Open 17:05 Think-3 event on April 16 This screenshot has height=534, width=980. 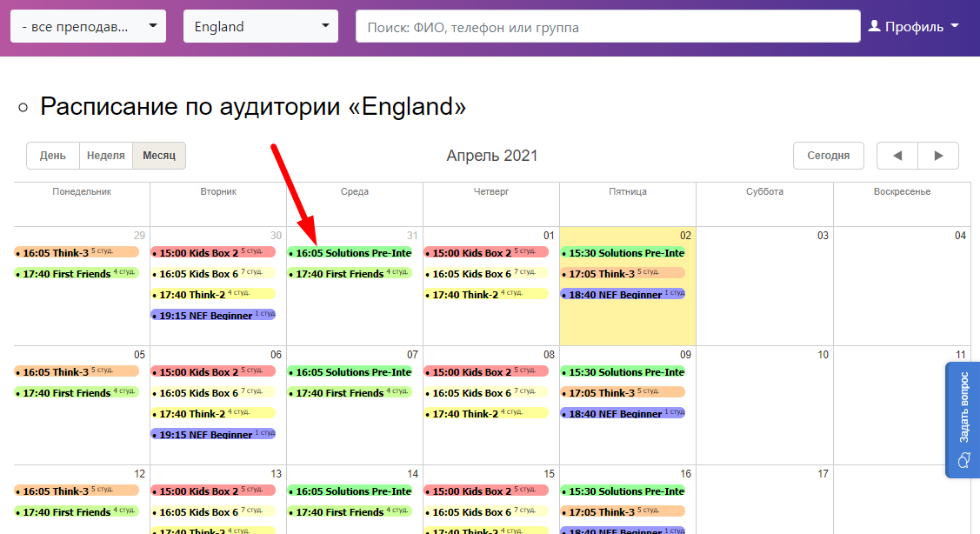(623, 511)
